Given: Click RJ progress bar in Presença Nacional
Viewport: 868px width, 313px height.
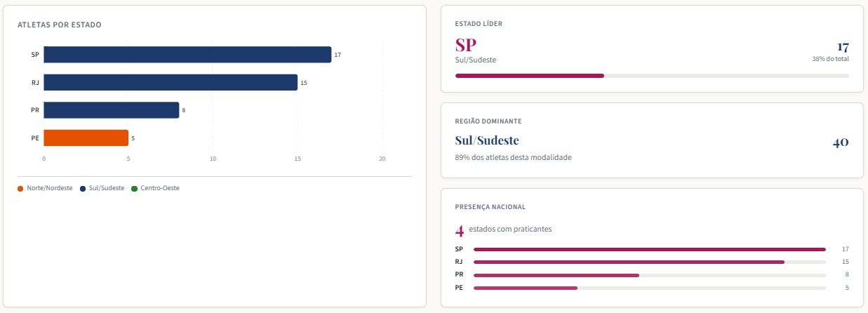Looking at the screenshot, I should click(x=650, y=262).
